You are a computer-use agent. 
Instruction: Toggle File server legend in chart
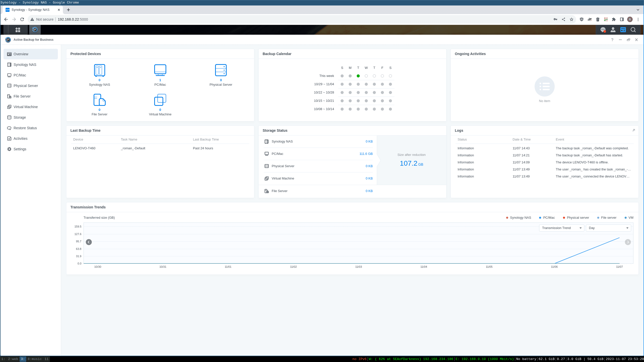click(x=607, y=218)
